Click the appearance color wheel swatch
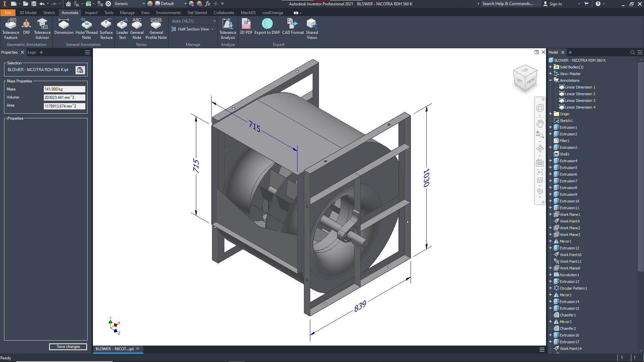644x362 pixels. point(150,4)
